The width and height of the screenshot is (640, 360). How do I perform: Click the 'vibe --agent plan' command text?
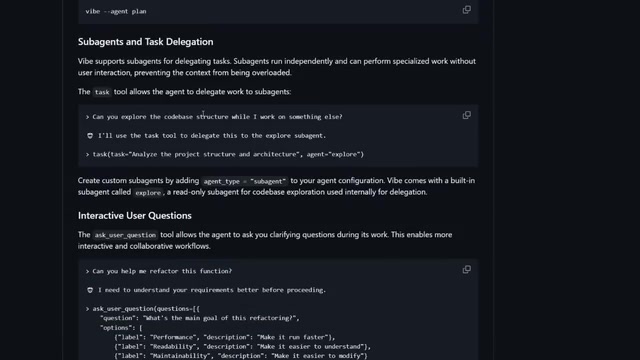(116, 11)
